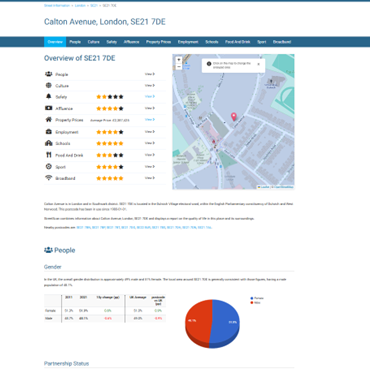Expand View for the Culture row
This screenshot has height=372, width=370.
click(150, 85)
